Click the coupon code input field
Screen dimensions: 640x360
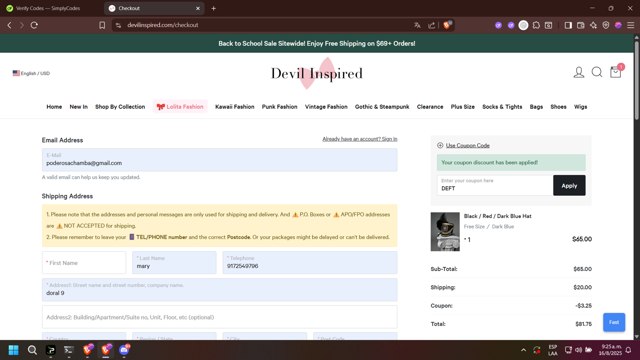point(495,185)
